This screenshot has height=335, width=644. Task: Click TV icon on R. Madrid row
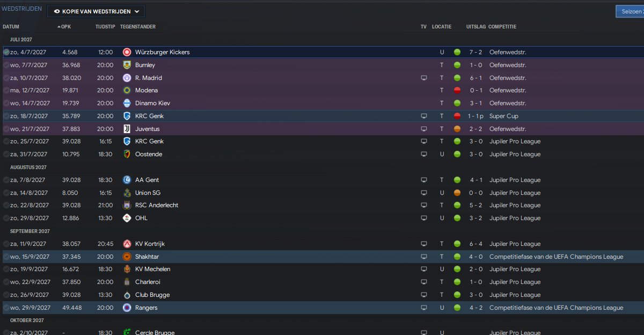[x=424, y=78]
